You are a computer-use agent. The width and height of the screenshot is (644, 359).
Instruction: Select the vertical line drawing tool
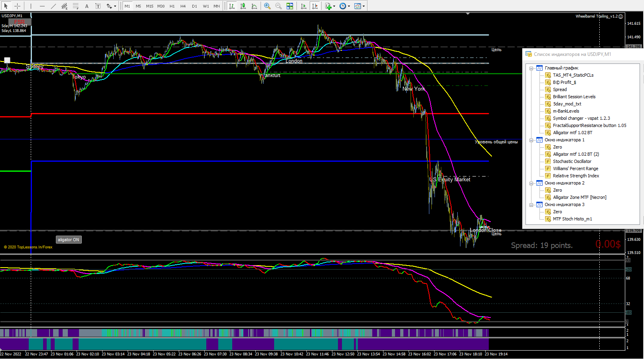(x=31, y=6)
